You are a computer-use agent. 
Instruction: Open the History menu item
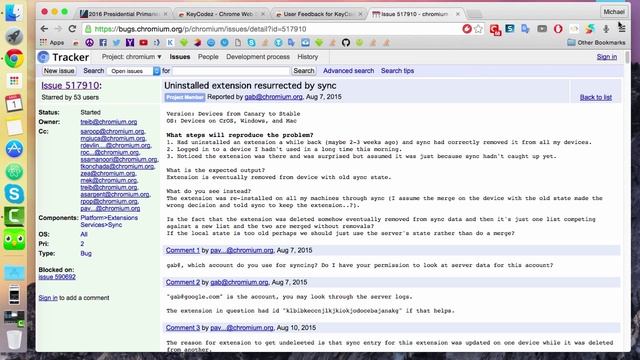pyautogui.click(x=307, y=57)
